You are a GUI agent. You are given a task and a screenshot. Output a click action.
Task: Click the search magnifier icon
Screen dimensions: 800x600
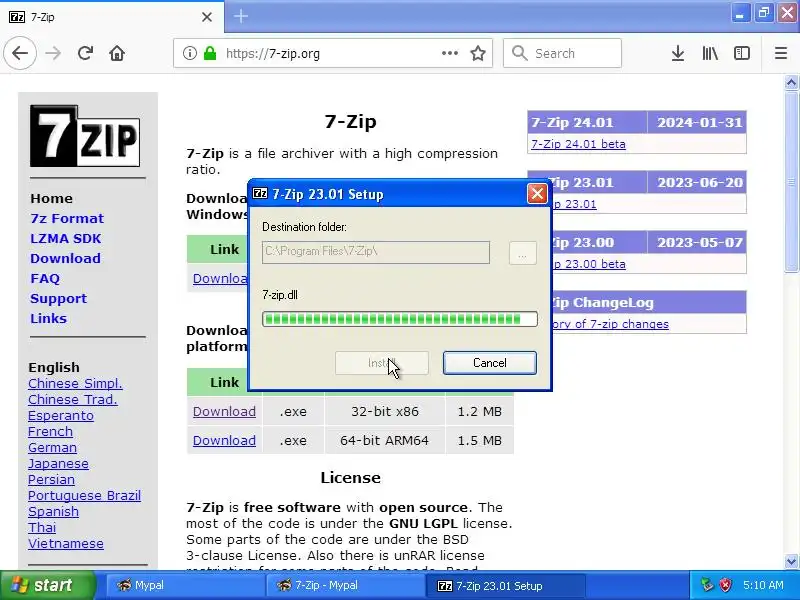pyautogui.click(x=519, y=53)
